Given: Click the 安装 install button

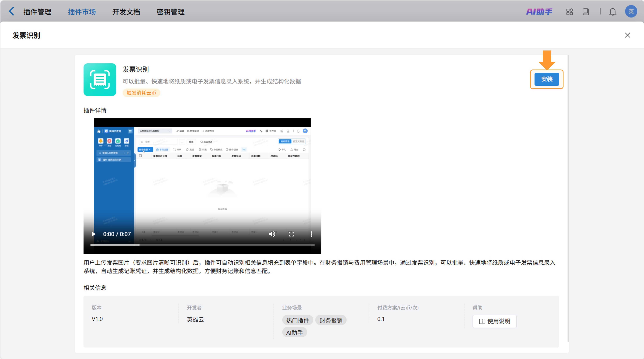Looking at the screenshot, I should [547, 79].
